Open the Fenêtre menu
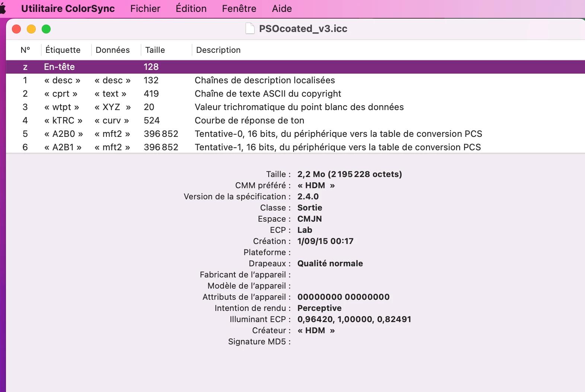This screenshot has height=392, width=585. tap(239, 9)
